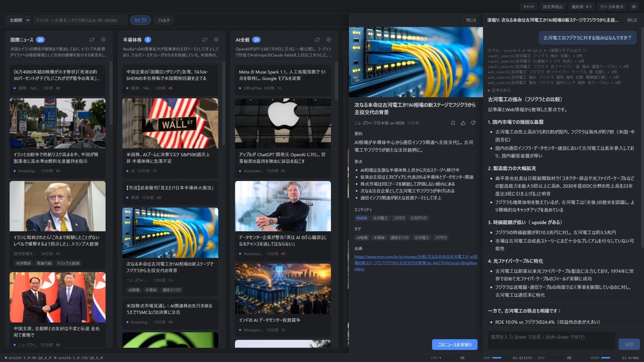
Task: Refresh the AI全般 column
Action: click(x=317, y=40)
